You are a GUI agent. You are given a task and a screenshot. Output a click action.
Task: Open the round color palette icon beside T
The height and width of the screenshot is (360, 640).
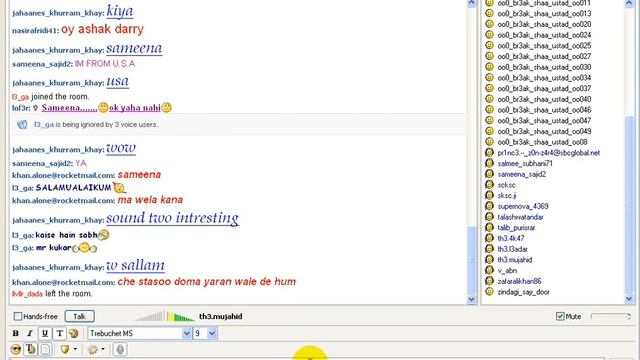pos(73,333)
